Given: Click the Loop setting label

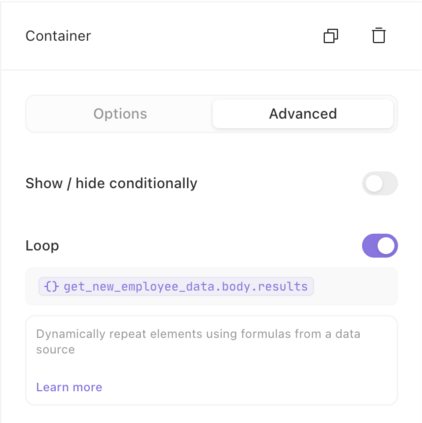Looking at the screenshot, I should point(42,246).
